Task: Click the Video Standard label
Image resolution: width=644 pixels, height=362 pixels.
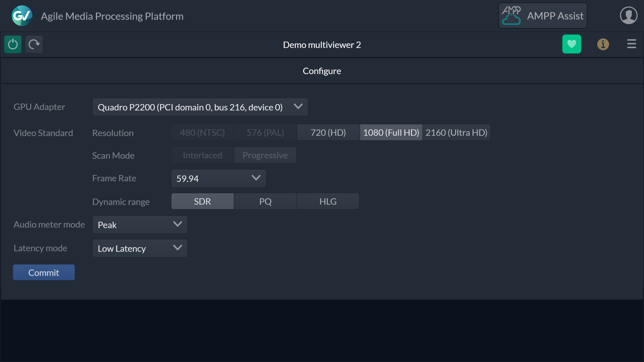Action: (x=43, y=133)
